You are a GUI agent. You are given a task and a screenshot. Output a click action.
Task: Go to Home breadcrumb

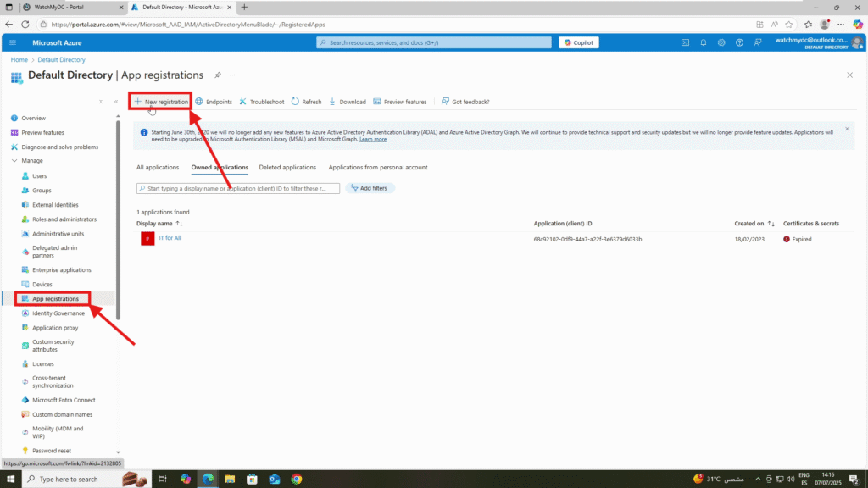click(x=19, y=60)
